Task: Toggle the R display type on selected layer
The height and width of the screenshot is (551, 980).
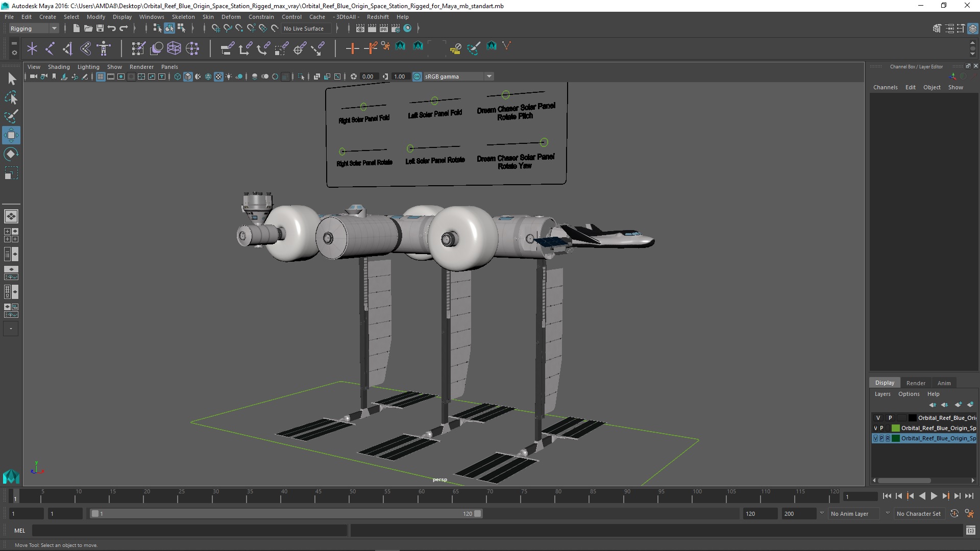Action: [888, 438]
